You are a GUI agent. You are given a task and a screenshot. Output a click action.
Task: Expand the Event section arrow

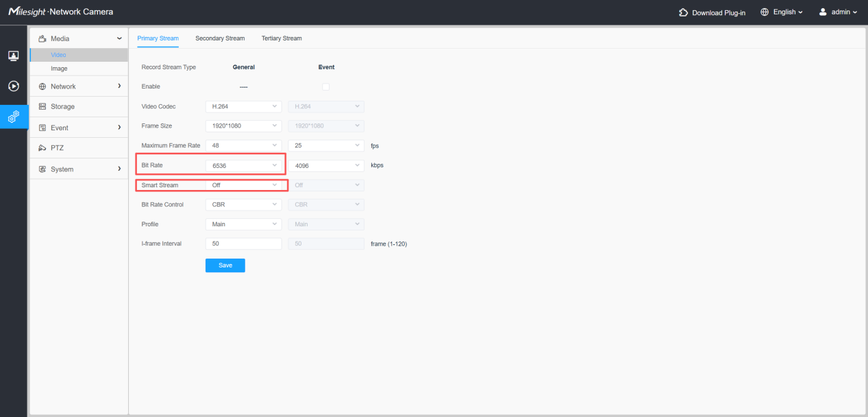point(119,128)
